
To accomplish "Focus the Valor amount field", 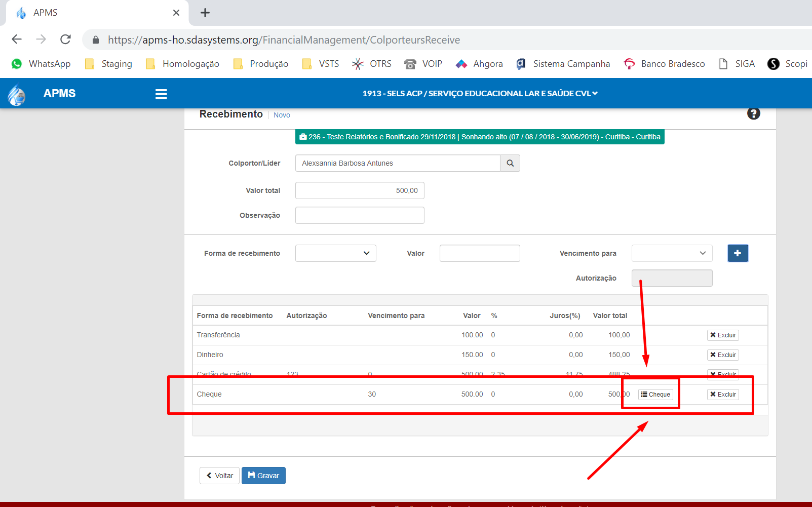I will (x=480, y=253).
